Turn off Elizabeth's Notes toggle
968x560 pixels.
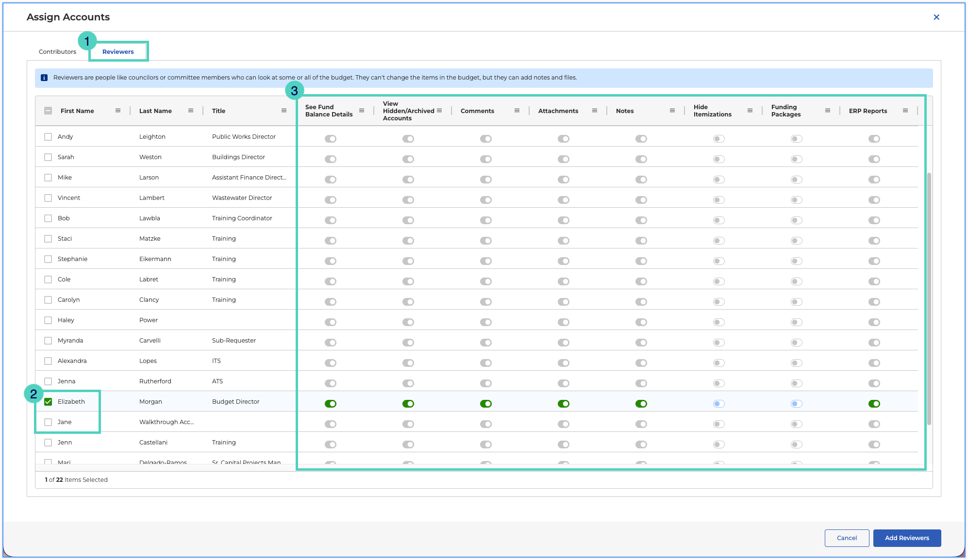pos(641,404)
